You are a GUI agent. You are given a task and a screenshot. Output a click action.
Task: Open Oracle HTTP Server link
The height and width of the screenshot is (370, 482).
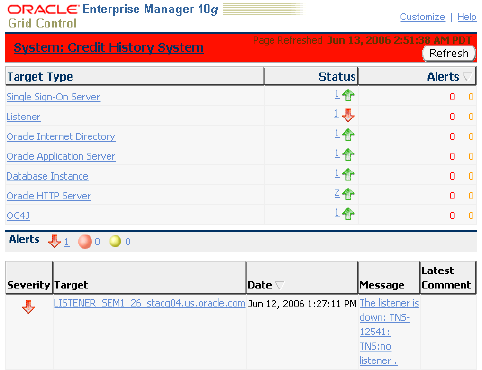[x=49, y=196]
